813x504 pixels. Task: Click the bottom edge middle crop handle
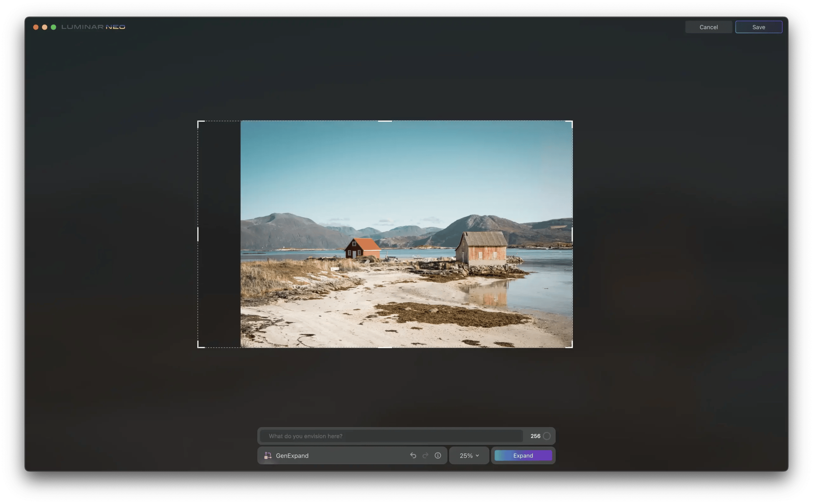385,347
